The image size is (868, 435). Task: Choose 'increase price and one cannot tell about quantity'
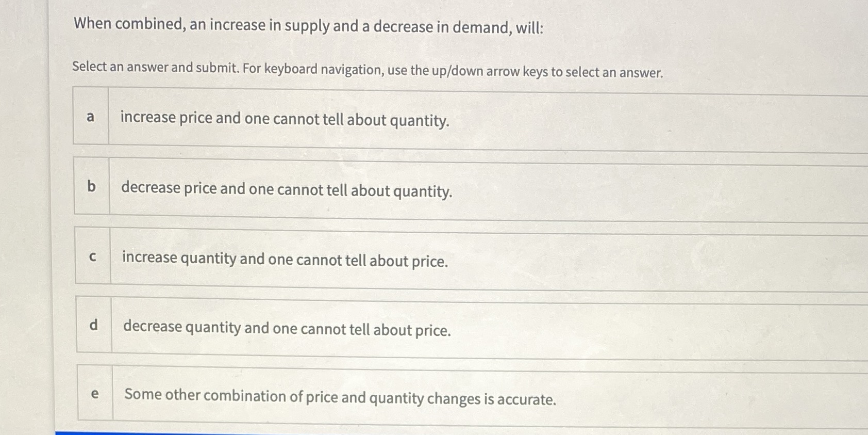(285, 120)
